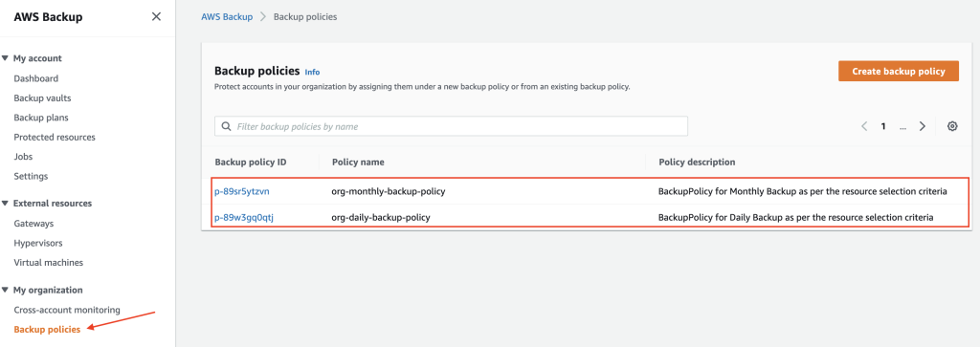This screenshot has width=980, height=347.
Task: Open Hypervisors page
Action: [38, 243]
